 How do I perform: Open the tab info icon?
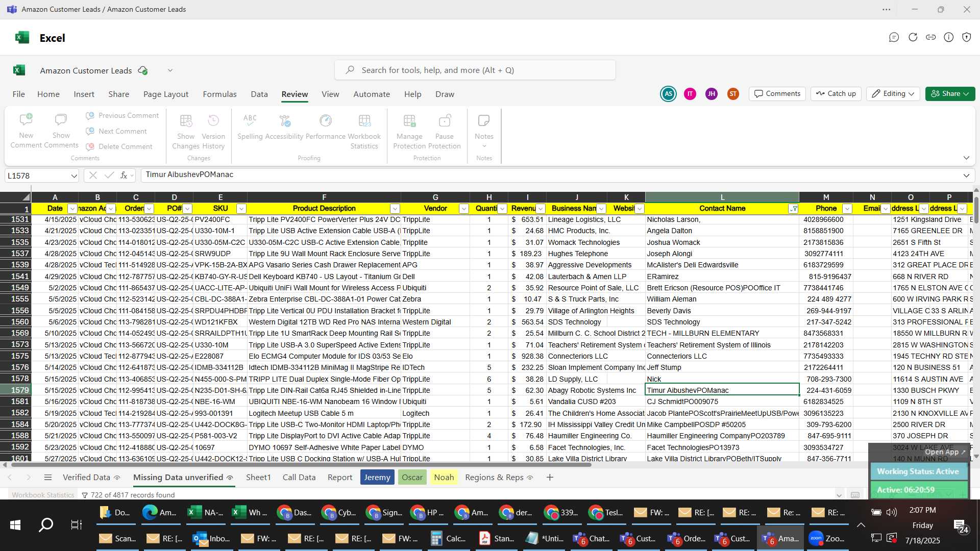[948, 37]
